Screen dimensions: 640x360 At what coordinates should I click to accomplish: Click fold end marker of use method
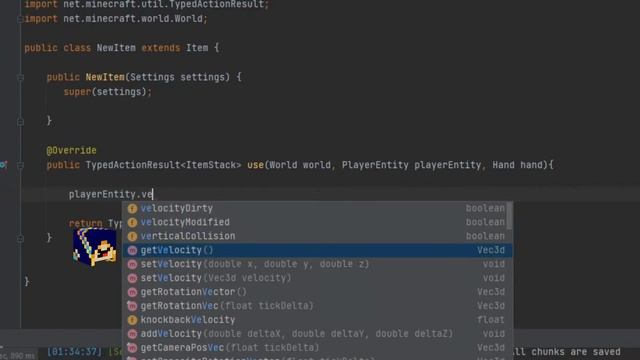coord(20,238)
